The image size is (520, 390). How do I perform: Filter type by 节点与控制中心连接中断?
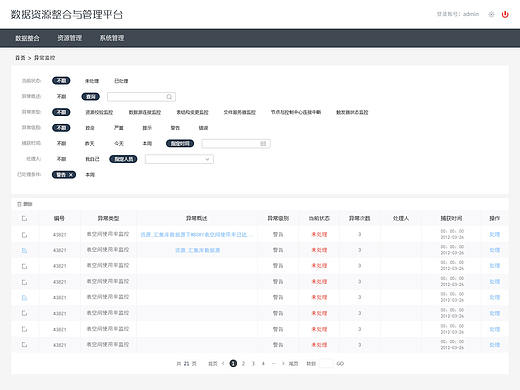[x=296, y=112]
